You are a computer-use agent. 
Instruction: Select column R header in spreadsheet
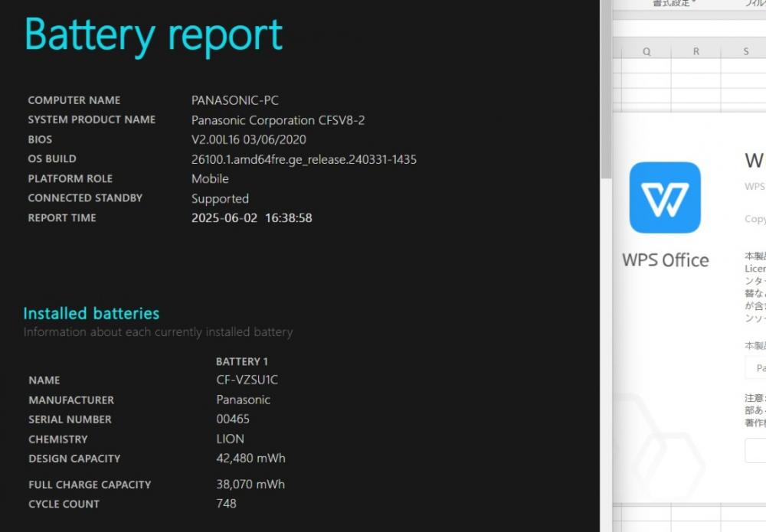(696, 51)
